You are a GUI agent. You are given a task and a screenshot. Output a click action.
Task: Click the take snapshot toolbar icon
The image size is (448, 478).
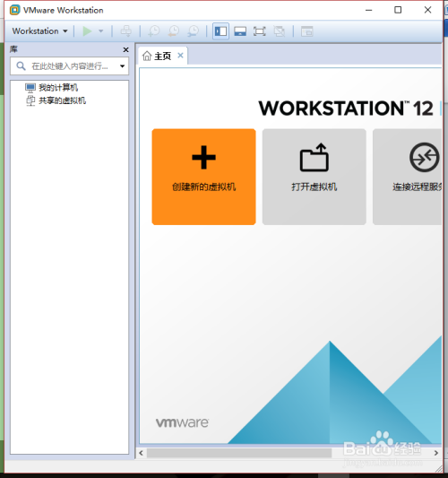point(154,31)
